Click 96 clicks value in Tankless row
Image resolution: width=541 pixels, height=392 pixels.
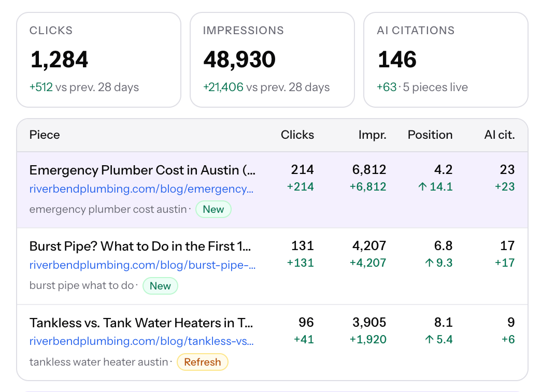pos(306,323)
